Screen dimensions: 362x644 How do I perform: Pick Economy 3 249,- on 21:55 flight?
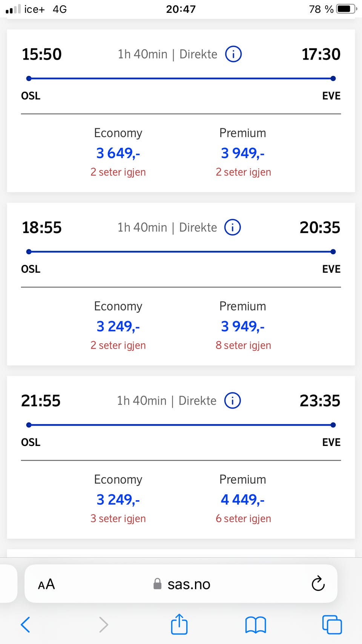(x=118, y=500)
